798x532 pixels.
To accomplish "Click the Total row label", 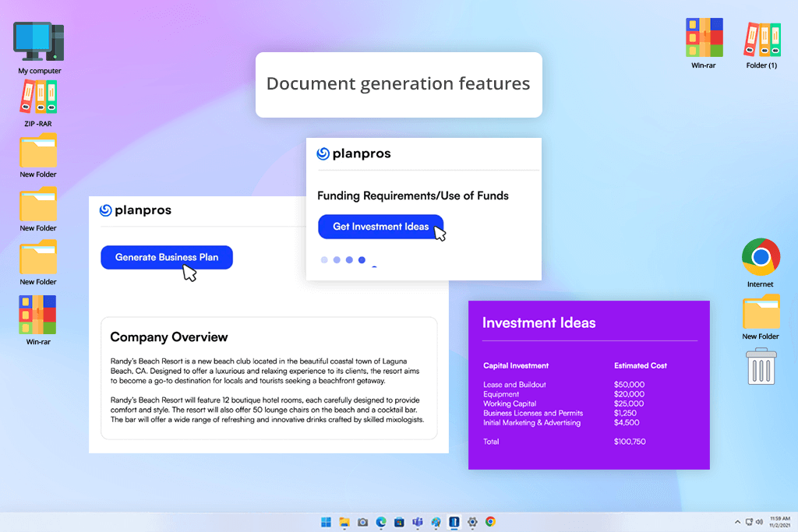I will pyautogui.click(x=491, y=442).
